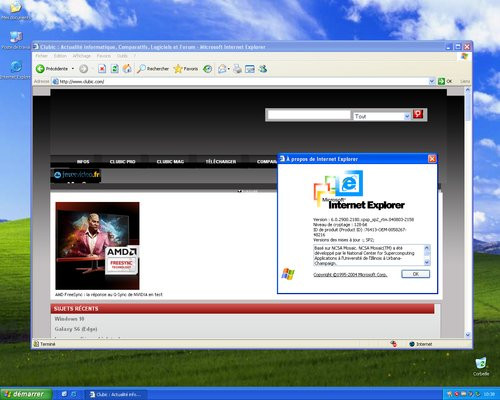Refresh the page with the green arrows icon

(115, 69)
